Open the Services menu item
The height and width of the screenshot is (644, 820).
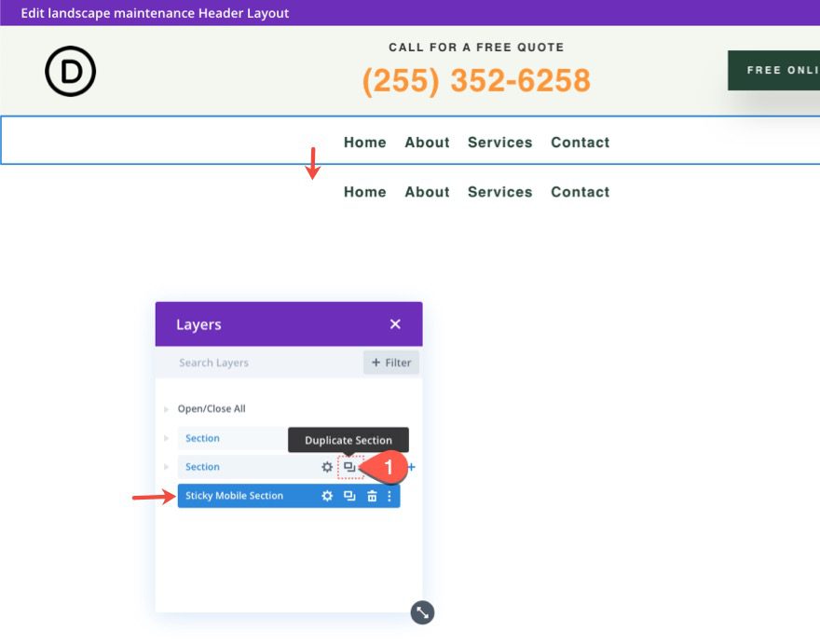(499, 142)
